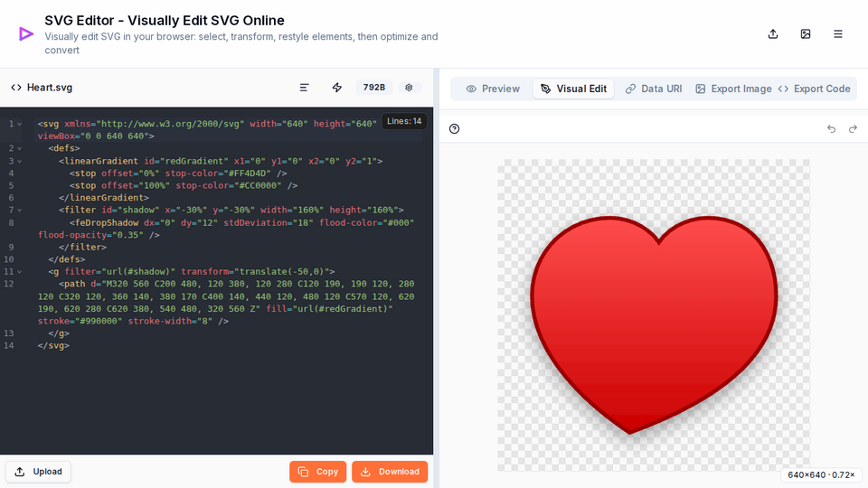Click the 640×640 · 0.72× zoom indicator

[x=822, y=474]
